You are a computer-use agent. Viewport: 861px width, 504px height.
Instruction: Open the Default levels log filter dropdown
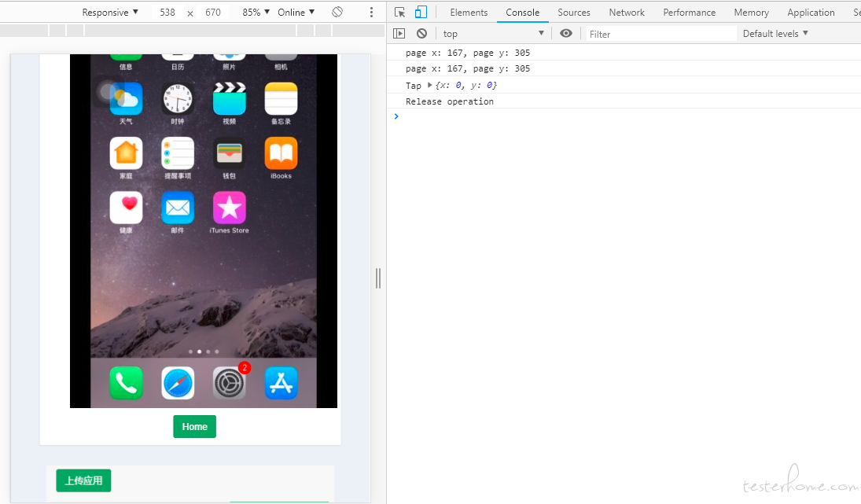(x=775, y=34)
